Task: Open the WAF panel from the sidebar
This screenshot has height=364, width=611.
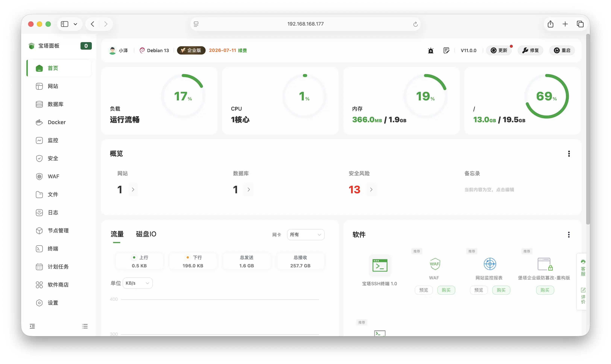Action: (x=53, y=176)
